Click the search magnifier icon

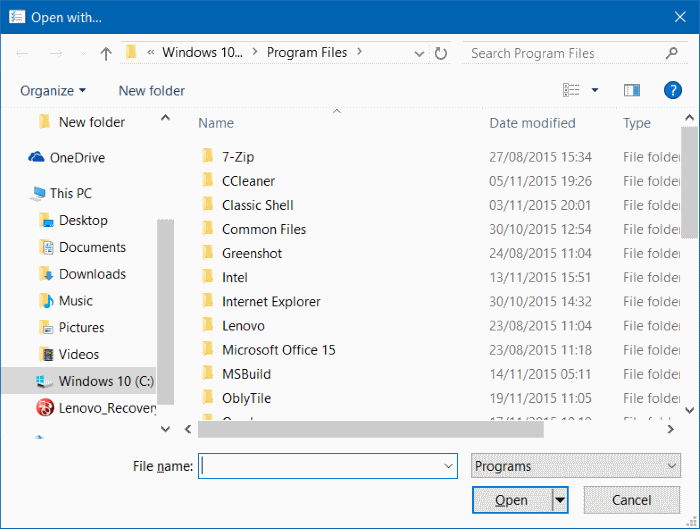coord(671,53)
